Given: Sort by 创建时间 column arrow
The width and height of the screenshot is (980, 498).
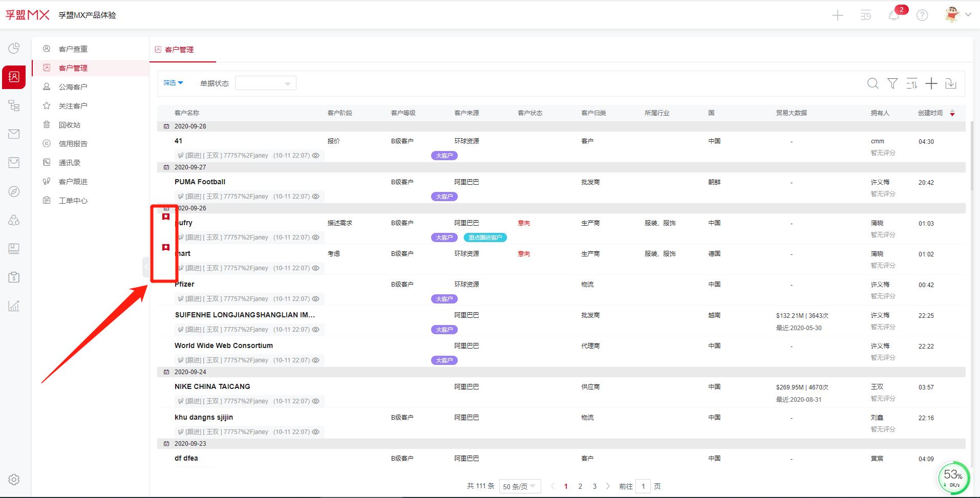Looking at the screenshot, I should click(x=952, y=113).
